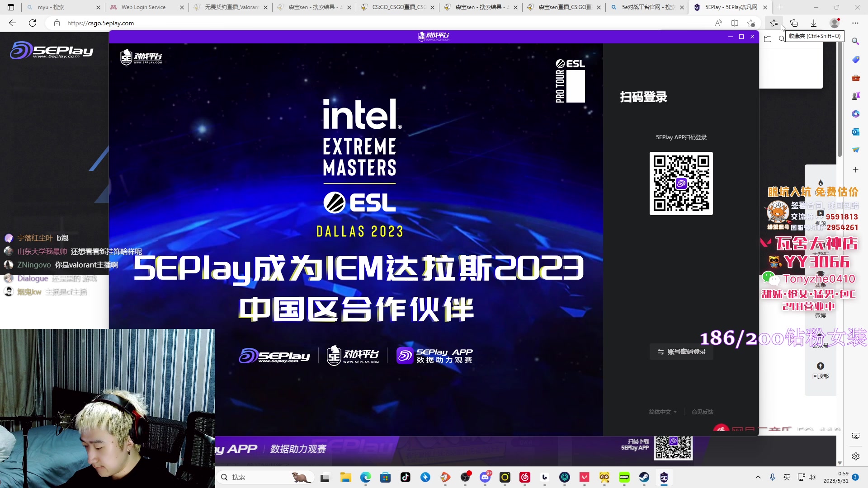868x488 pixels.
Task: Open OBS Studio from the taskbar
Action: (x=465, y=477)
